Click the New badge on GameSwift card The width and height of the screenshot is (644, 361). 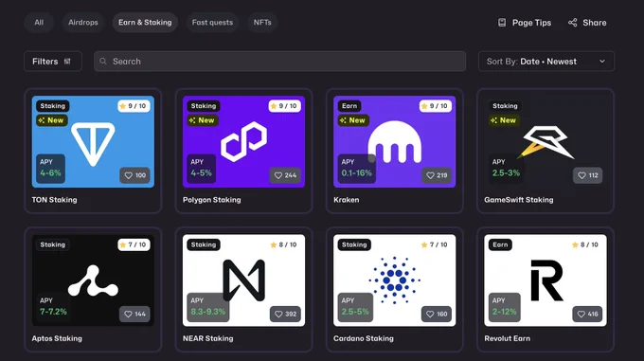click(504, 120)
